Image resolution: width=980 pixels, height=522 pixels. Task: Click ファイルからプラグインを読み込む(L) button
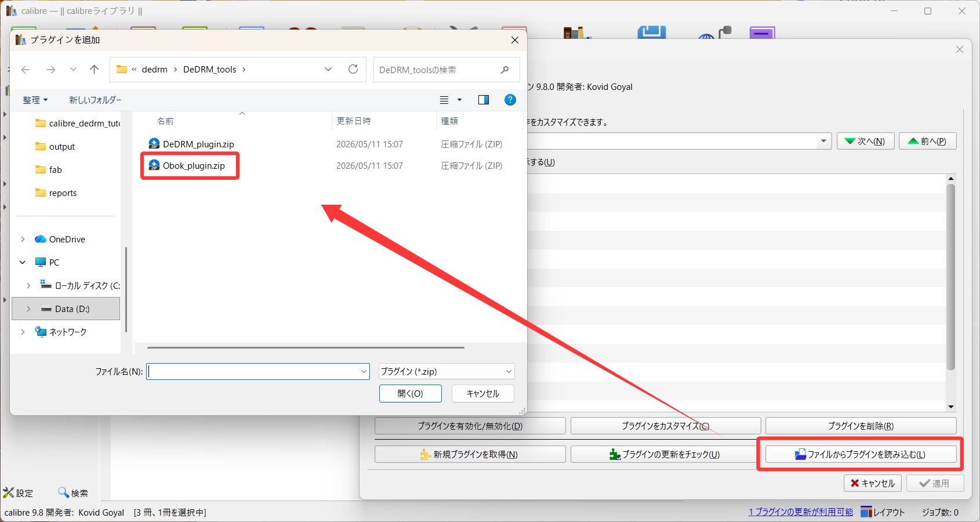(861, 454)
